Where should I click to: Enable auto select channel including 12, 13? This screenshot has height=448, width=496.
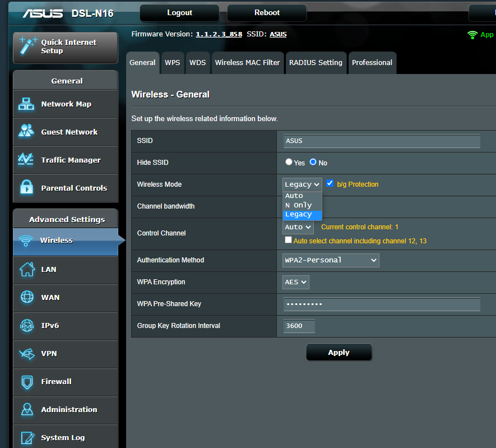(x=288, y=240)
